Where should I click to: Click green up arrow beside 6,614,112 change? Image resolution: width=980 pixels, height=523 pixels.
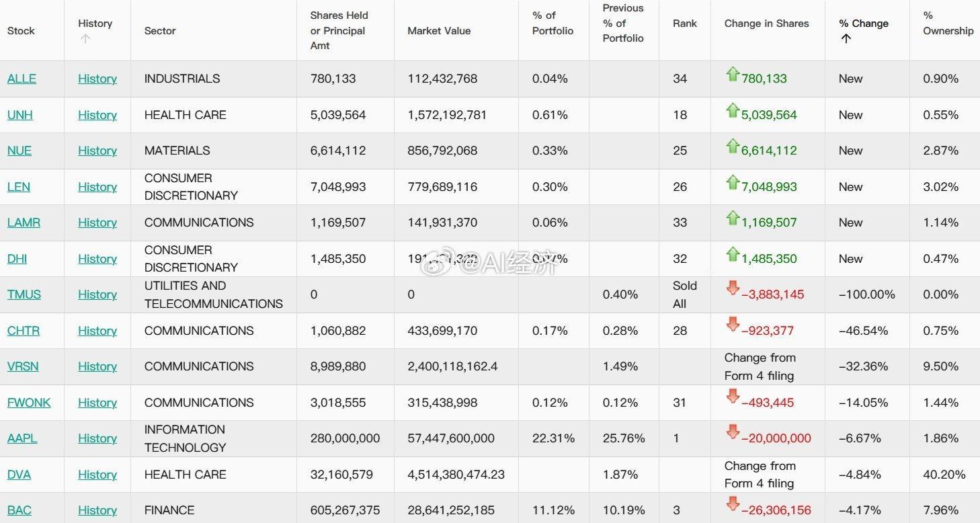[733, 147]
